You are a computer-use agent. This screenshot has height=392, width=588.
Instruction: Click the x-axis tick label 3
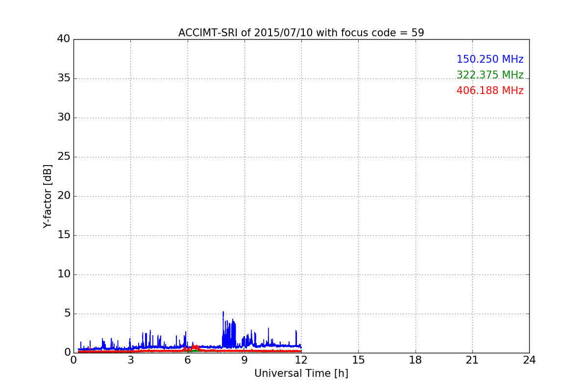(130, 360)
